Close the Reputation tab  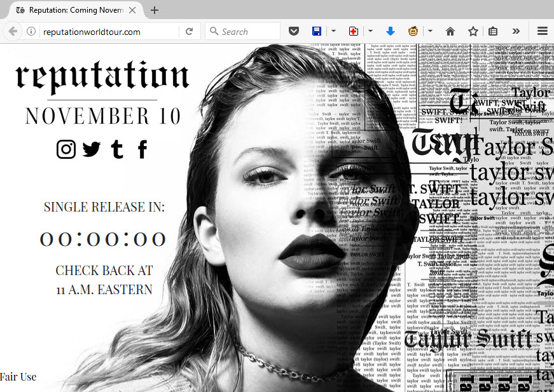point(132,10)
